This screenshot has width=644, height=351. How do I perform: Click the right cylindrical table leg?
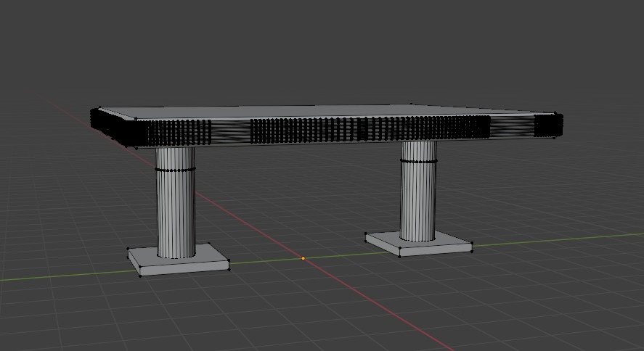[x=418, y=191]
